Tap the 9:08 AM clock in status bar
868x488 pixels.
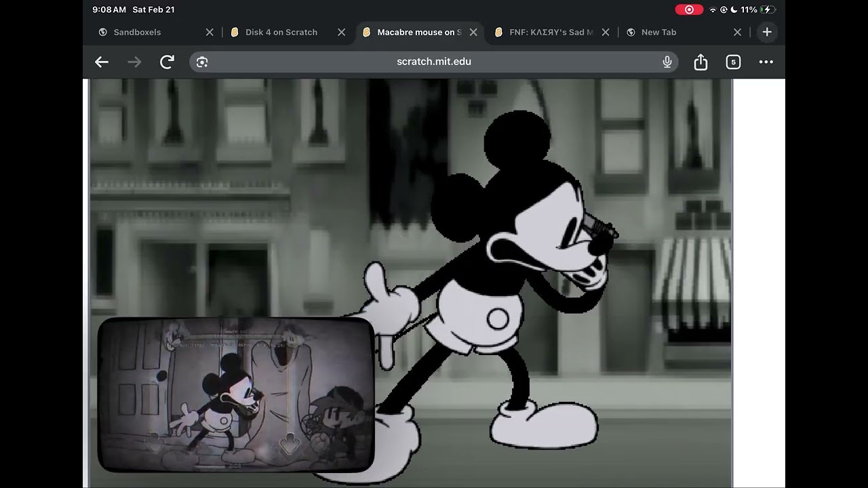click(x=109, y=9)
